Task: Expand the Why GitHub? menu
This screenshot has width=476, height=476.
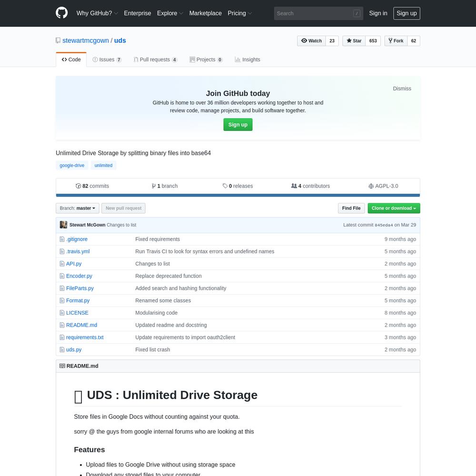Action: tap(97, 13)
